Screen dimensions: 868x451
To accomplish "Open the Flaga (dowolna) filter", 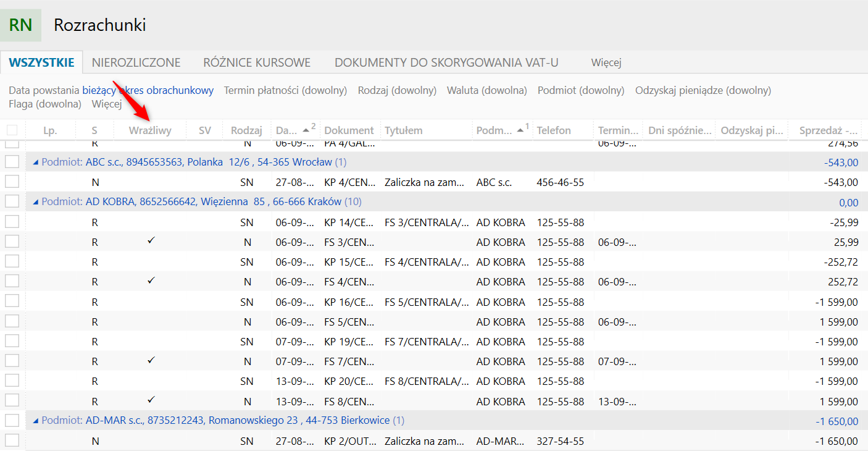I will (x=45, y=104).
